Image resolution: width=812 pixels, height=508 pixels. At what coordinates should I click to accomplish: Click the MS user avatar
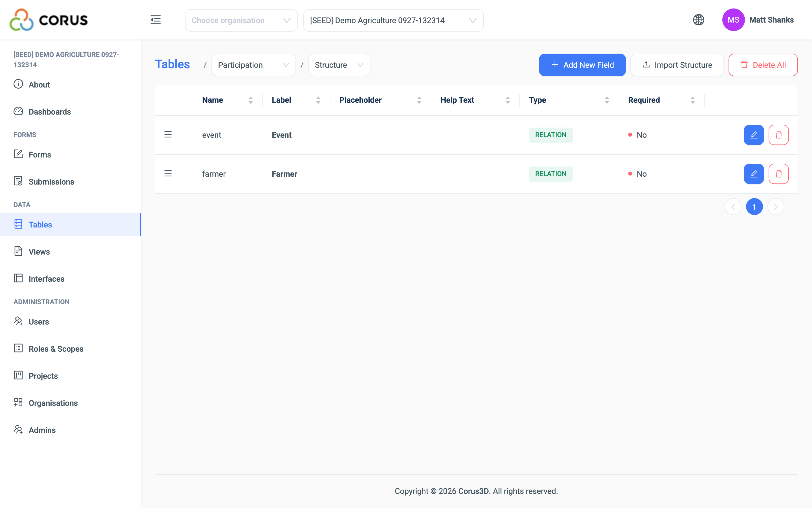pos(733,20)
